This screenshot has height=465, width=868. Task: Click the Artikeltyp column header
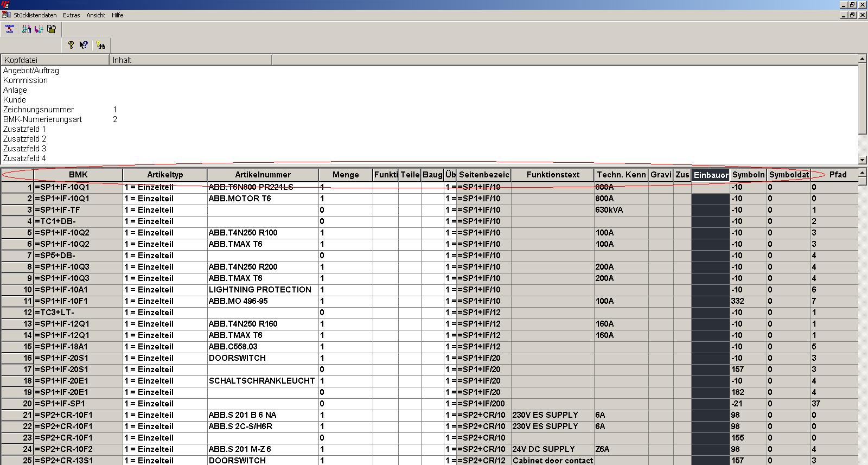tap(165, 175)
